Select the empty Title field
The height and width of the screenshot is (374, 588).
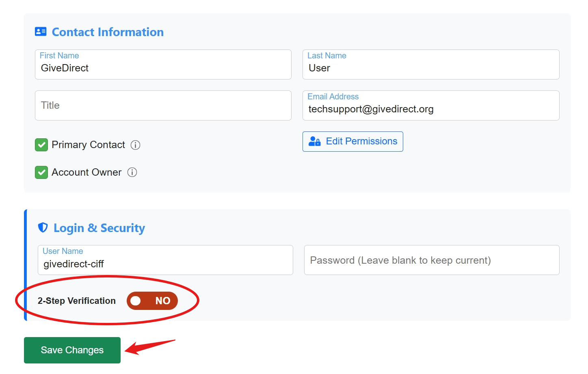162,105
